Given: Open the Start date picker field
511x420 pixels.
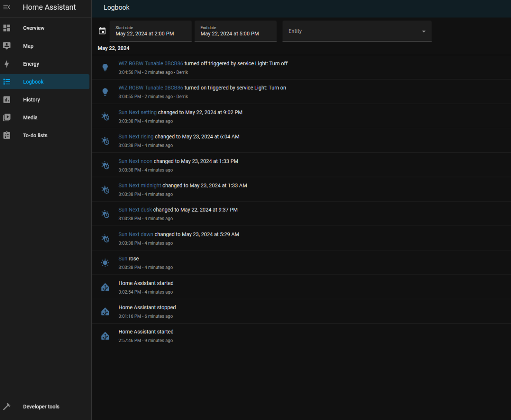Looking at the screenshot, I should 150,31.
